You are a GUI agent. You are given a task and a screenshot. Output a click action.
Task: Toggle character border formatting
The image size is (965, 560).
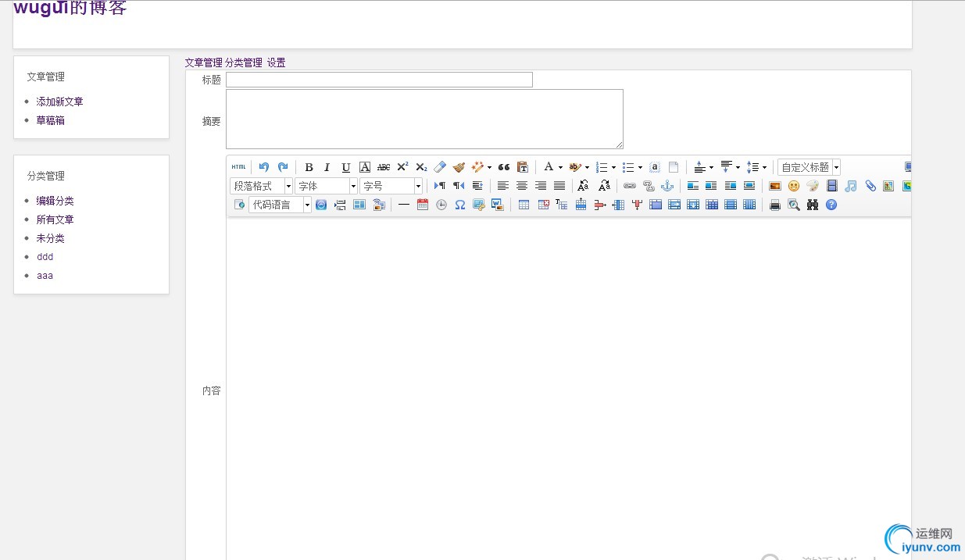[x=365, y=167]
